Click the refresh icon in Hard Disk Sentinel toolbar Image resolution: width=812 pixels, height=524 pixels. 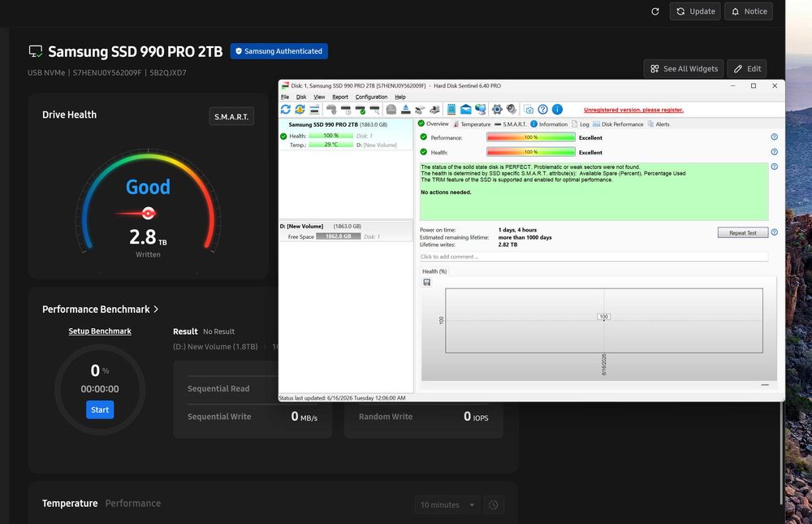285,110
